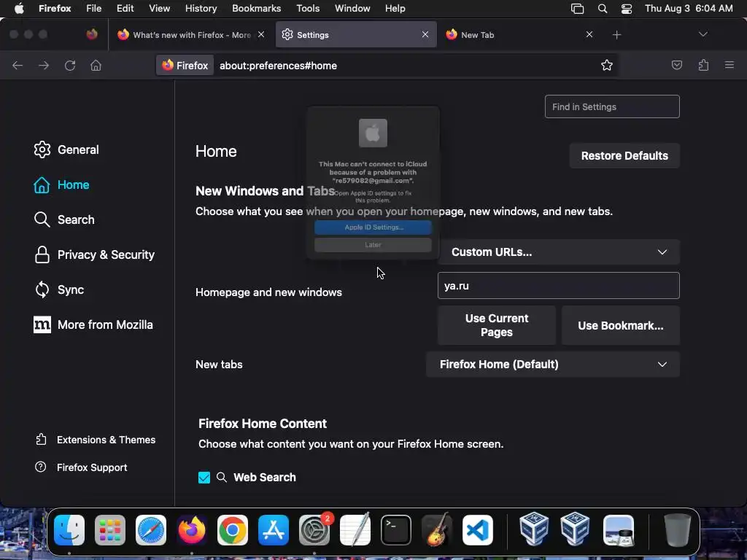Click the homepage URL field containing ya.ru

tap(558, 286)
